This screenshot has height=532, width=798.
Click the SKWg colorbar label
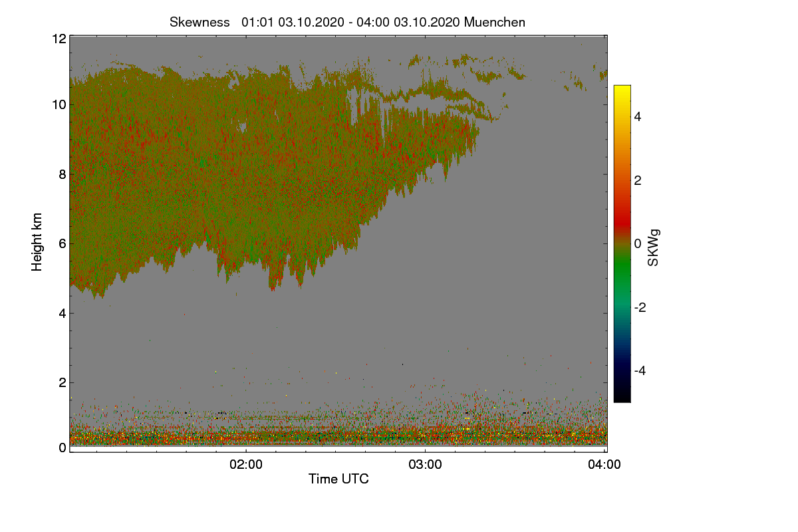pos(654,247)
